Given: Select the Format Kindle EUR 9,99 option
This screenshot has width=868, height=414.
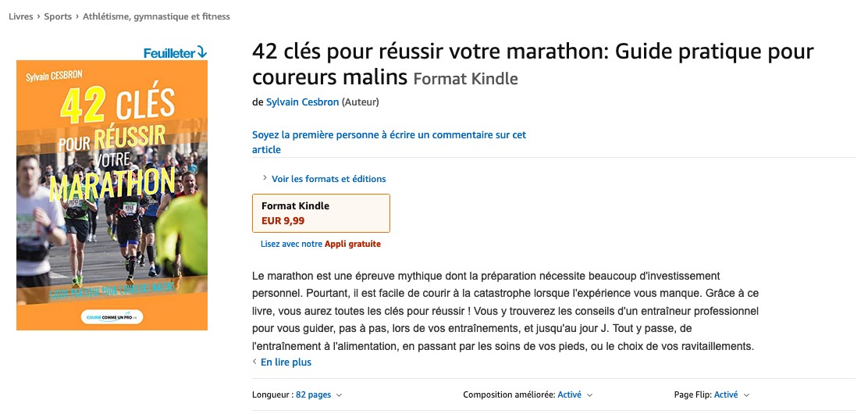Looking at the screenshot, I should coord(321,213).
